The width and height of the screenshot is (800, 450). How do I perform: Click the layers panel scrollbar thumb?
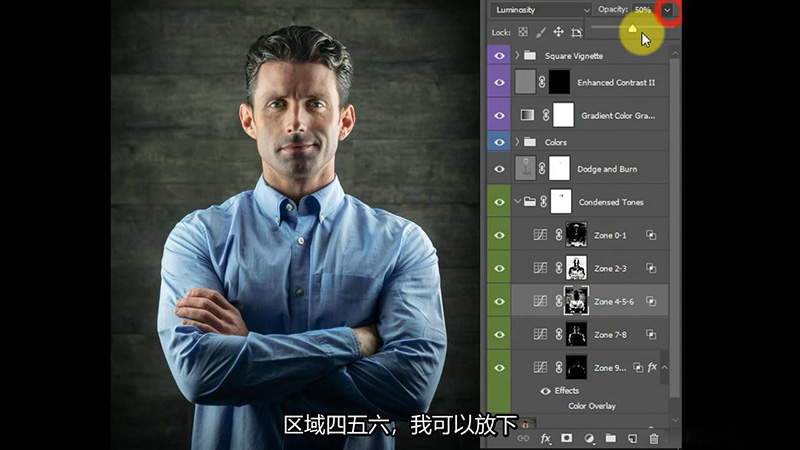675,228
